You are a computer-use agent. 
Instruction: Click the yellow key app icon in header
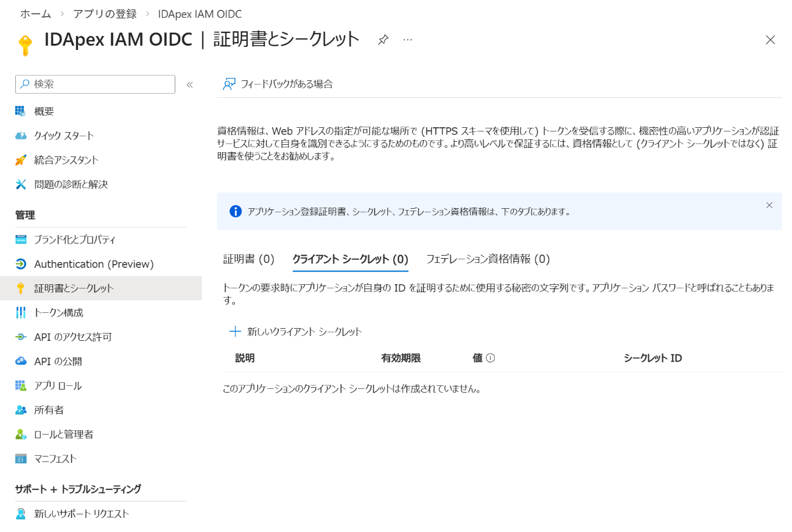coord(24,45)
